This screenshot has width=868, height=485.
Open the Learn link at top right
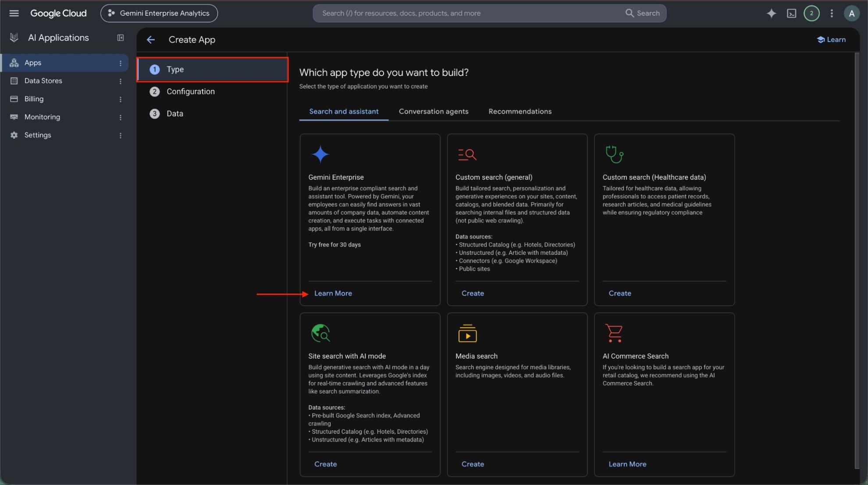831,39
